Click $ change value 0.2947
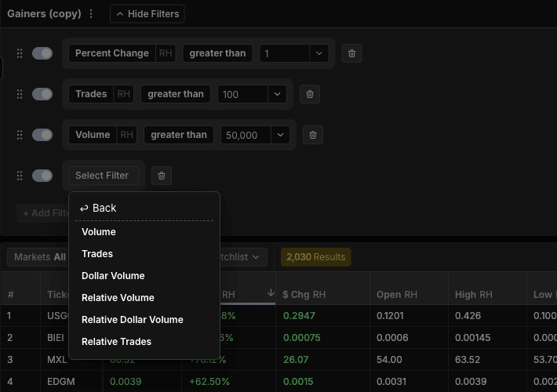Image resolution: width=557 pixels, height=392 pixels. pos(299,316)
